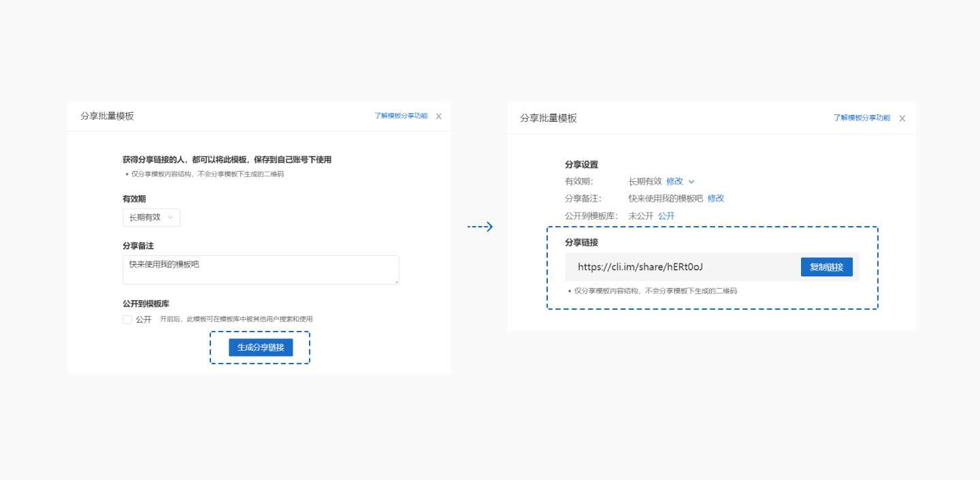Click 修改 next to the share note

pyautogui.click(x=716, y=199)
